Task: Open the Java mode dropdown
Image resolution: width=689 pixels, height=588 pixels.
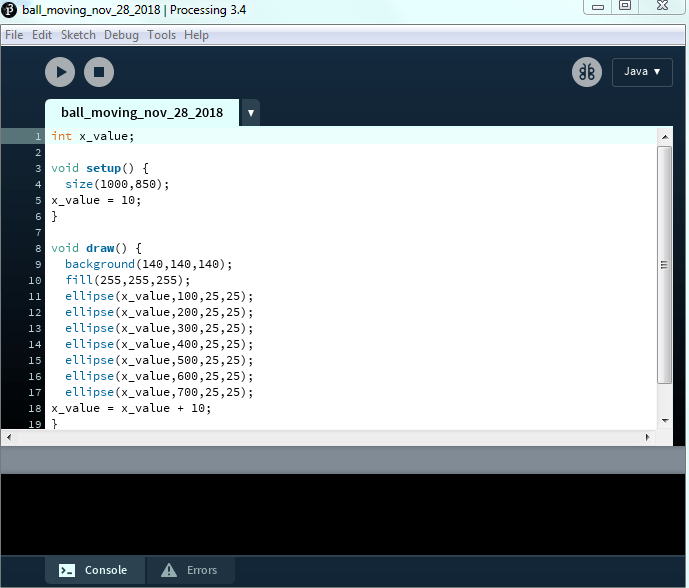Action: pos(642,72)
